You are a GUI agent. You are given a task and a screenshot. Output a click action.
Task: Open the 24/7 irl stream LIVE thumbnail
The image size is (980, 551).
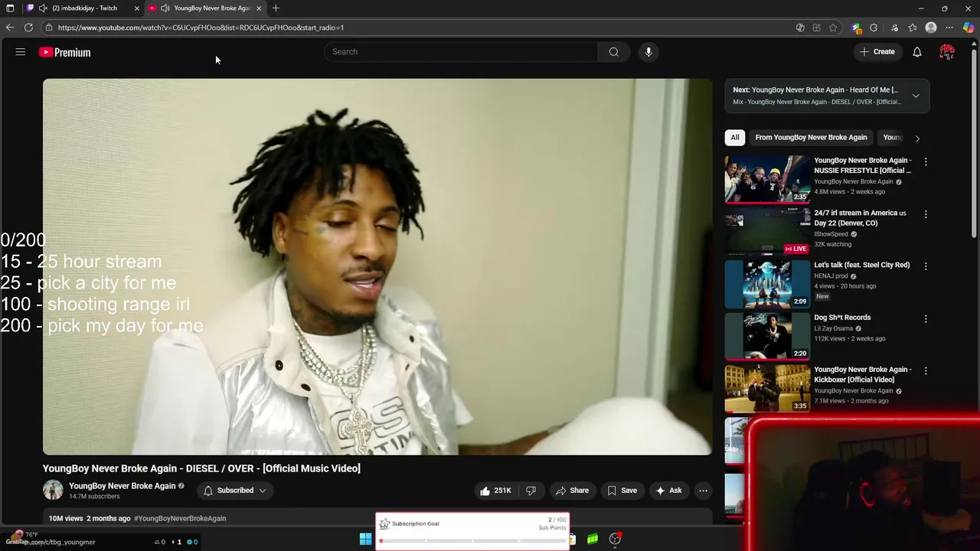[x=767, y=232]
